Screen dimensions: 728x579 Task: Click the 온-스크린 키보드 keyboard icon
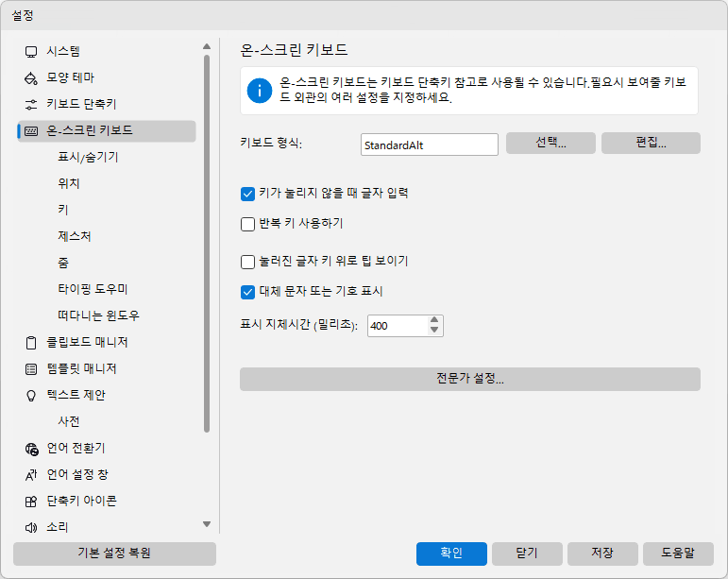(x=31, y=131)
